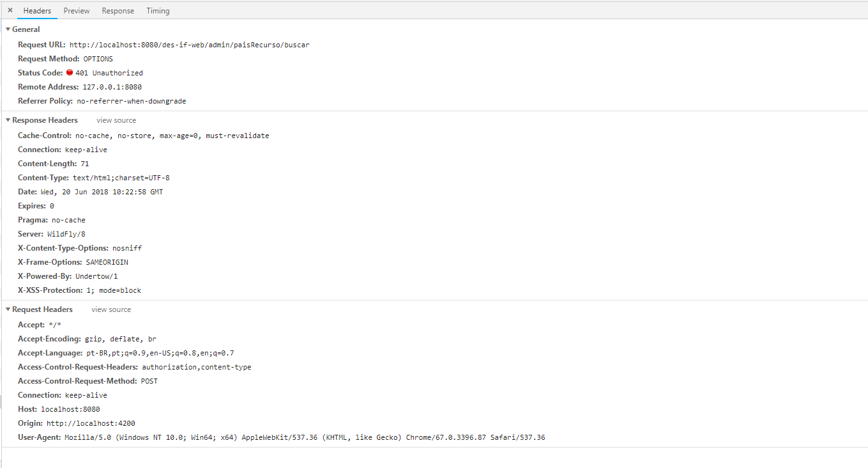Click the X-Content-Type-Options nosniff value

(127, 248)
